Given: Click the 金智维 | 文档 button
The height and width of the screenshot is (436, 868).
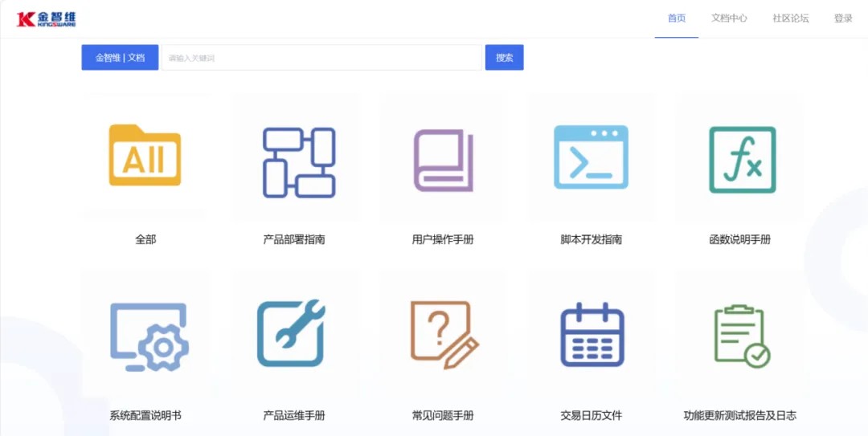Looking at the screenshot, I should [x=120, y=58].
